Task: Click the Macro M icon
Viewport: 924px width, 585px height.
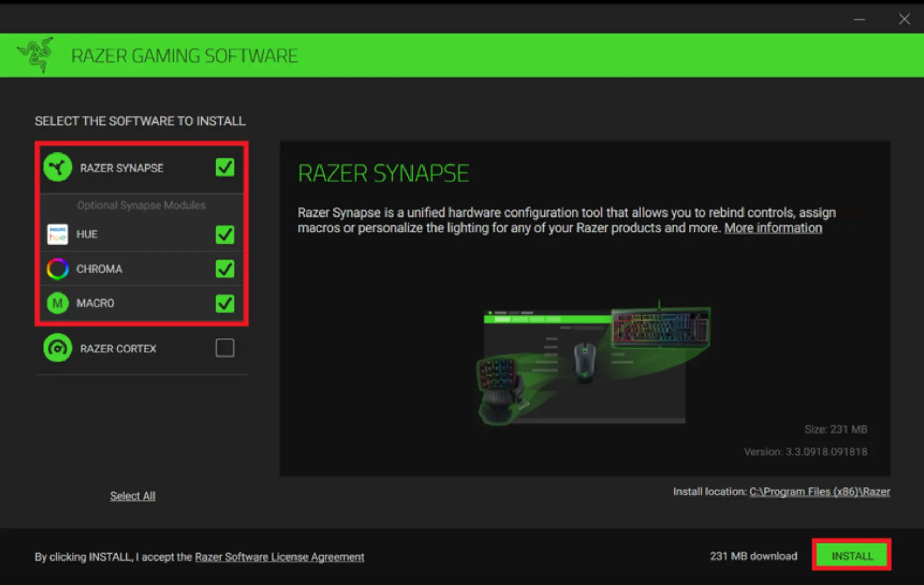Action: coord(57,303)
